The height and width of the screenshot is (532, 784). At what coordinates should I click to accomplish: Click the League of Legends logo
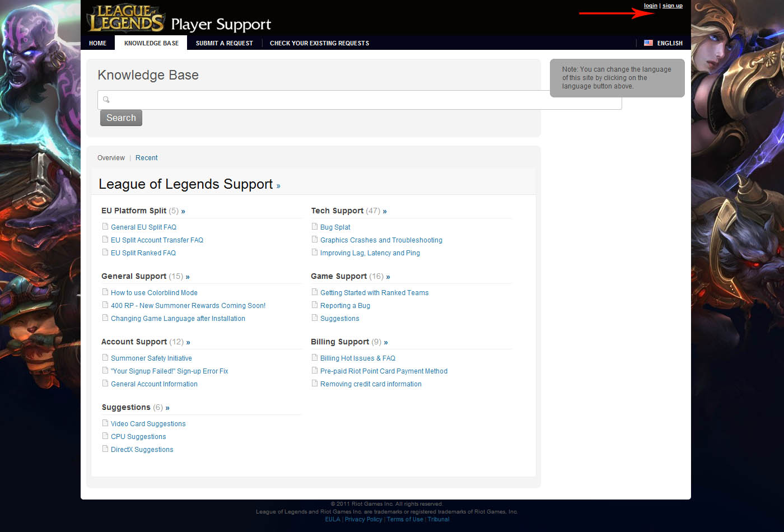pyautogui.click(x=124, y=17)
